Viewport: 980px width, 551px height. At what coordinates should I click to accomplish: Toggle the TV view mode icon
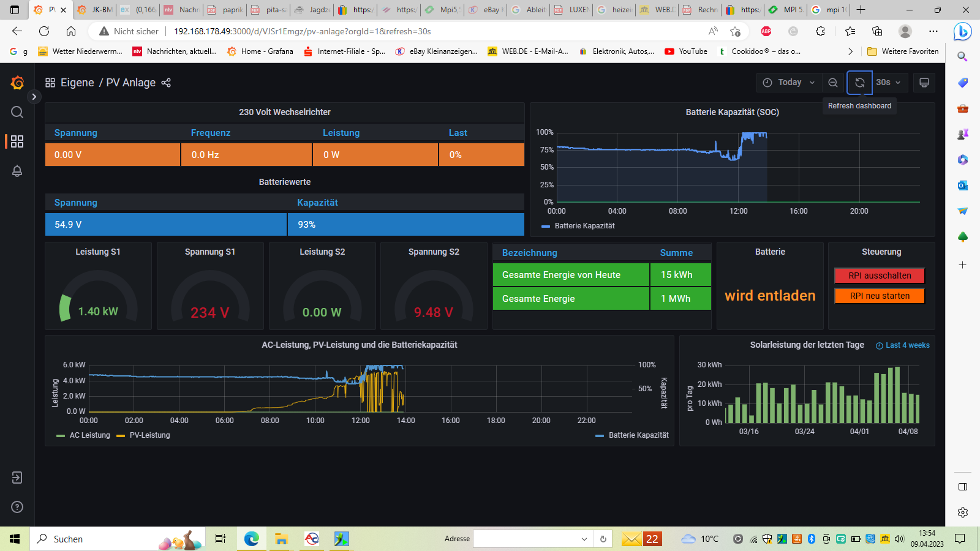click(924, 83)
